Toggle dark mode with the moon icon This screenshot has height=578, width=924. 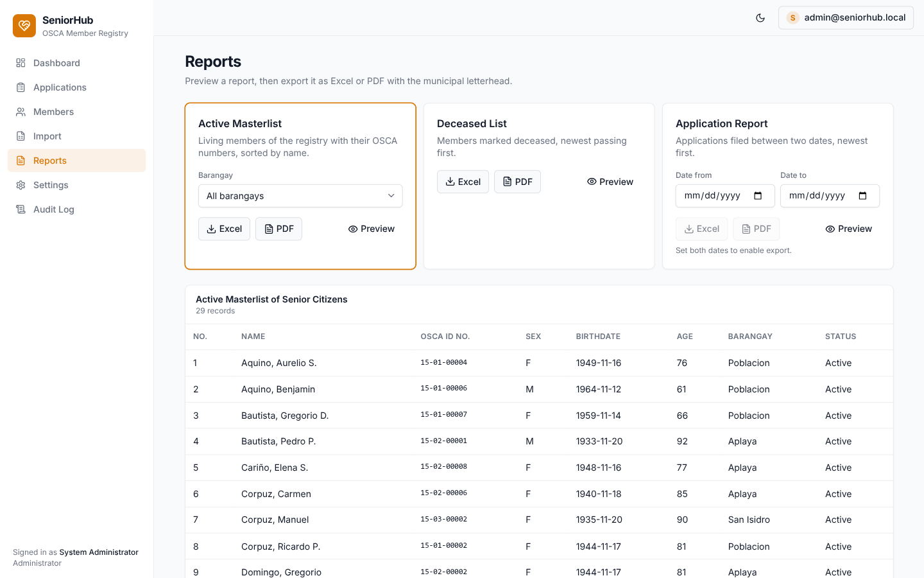[x=760, y=18]
